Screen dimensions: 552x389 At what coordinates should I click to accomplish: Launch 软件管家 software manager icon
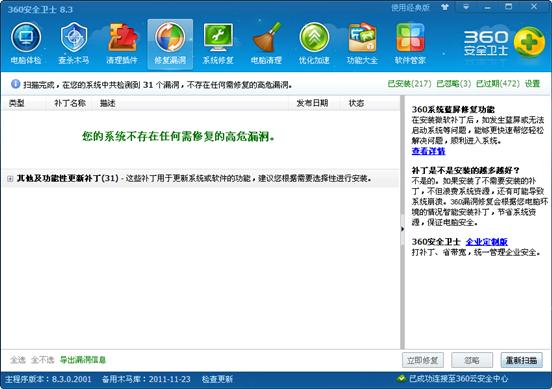pos(410,43)
